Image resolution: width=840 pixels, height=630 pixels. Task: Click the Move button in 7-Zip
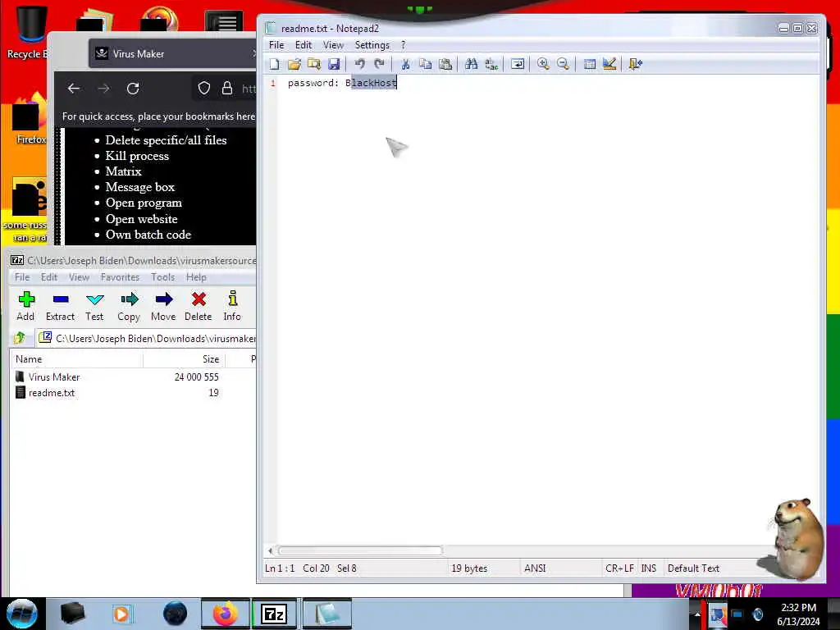(163, 307)
